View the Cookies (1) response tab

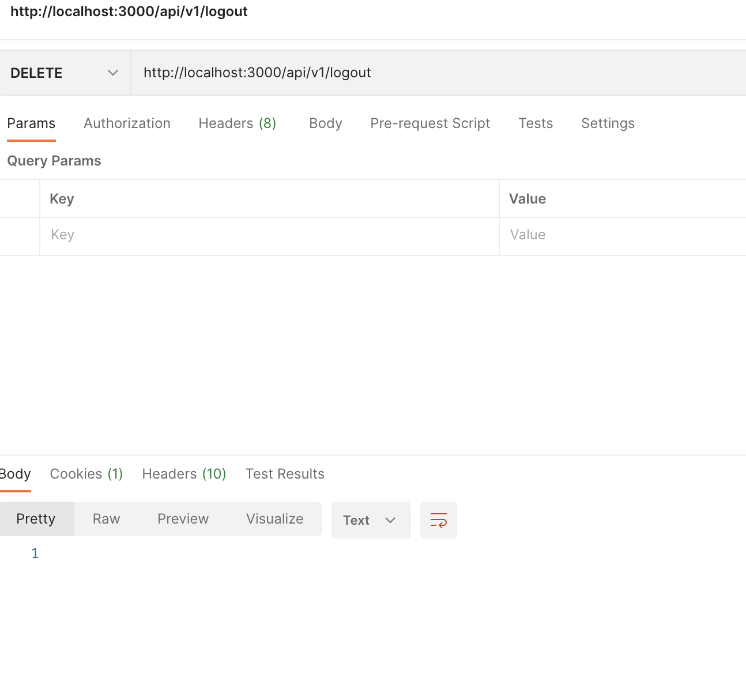[x=86, y=473]
